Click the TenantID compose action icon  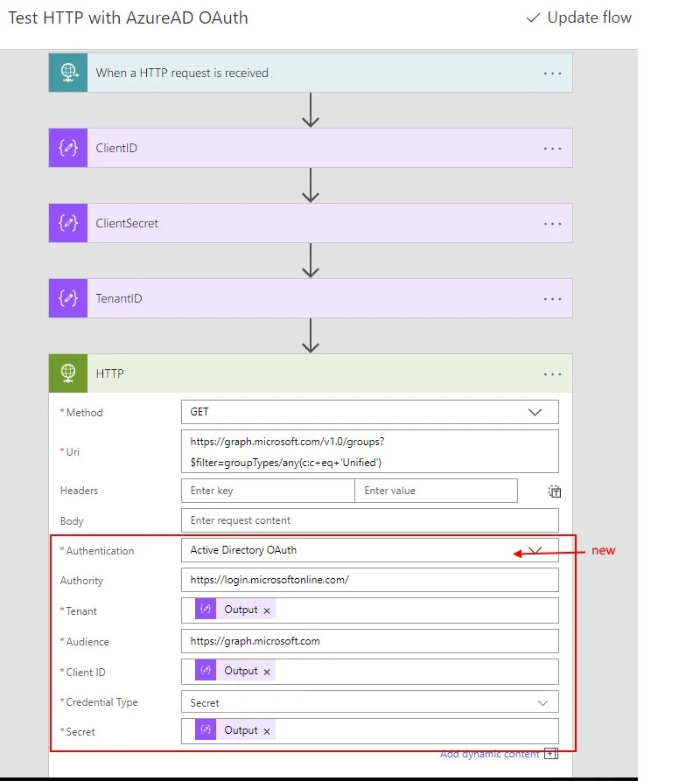click(68, 298)
